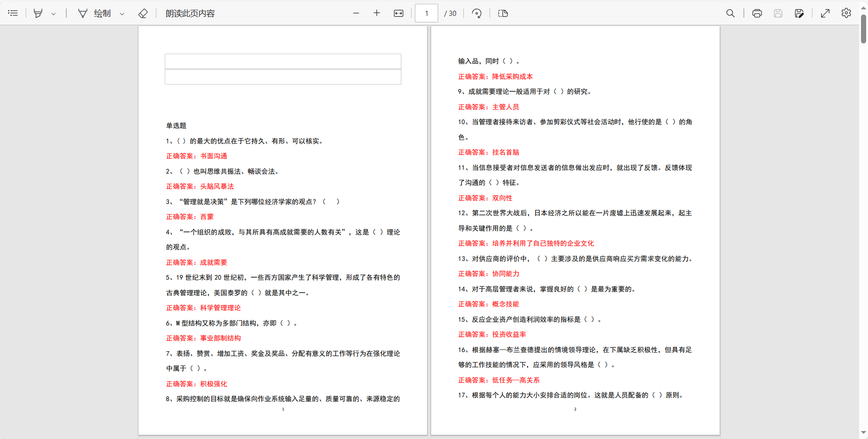Click scrollbar down arrow
868x439 pixels.
pos(863,433)
